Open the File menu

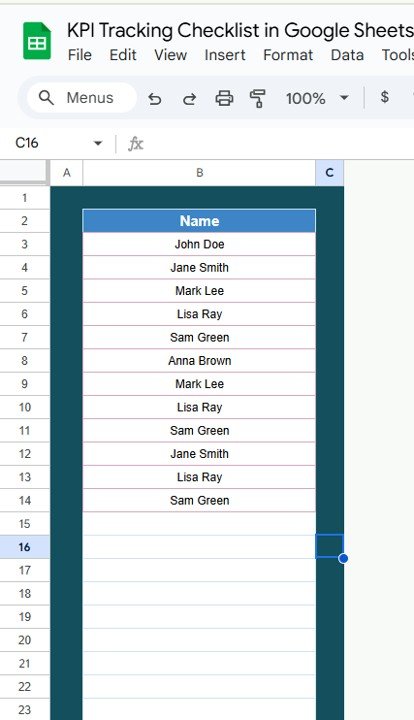click(x=79, y=55)
